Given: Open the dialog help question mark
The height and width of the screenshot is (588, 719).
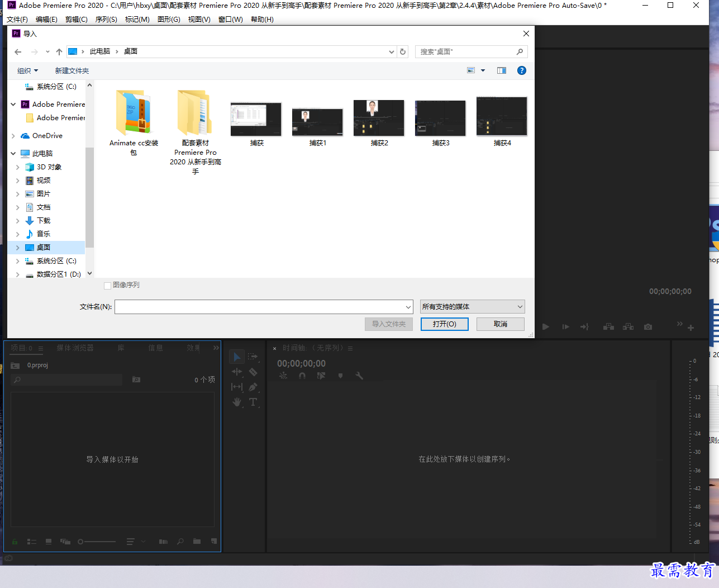Looking at the screenshot, I should click(x=522, y=70).
